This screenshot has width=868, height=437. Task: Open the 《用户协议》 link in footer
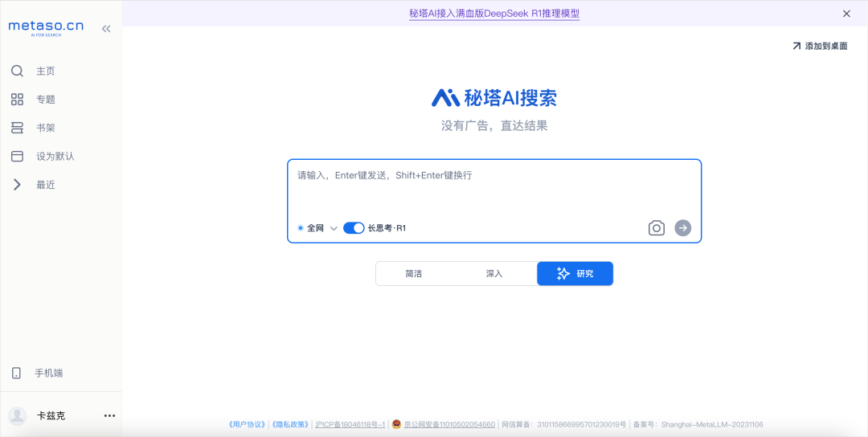(248, 425)
